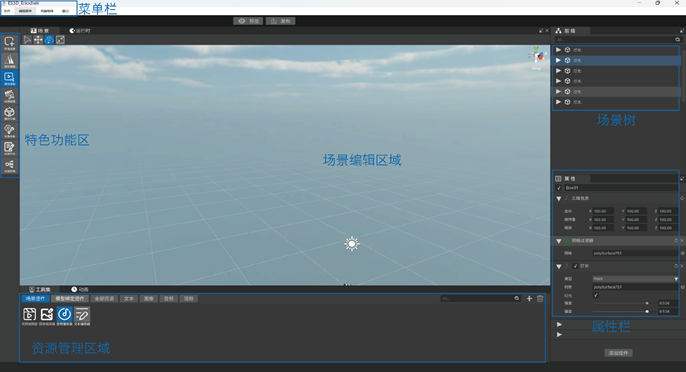686x372 pixels.
Task: Click the 预览 preview button with eye
Action: pyautogui.click(x=248, y=21)
